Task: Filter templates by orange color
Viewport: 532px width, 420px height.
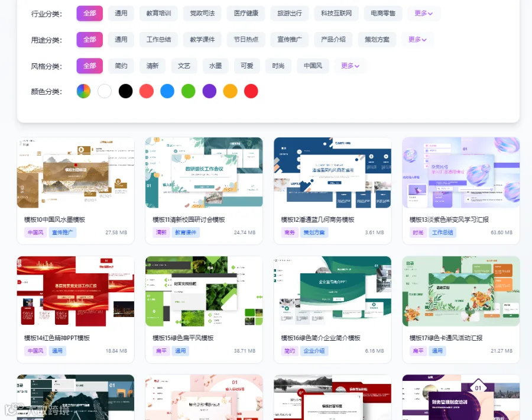Action: [x=230, y=91]
